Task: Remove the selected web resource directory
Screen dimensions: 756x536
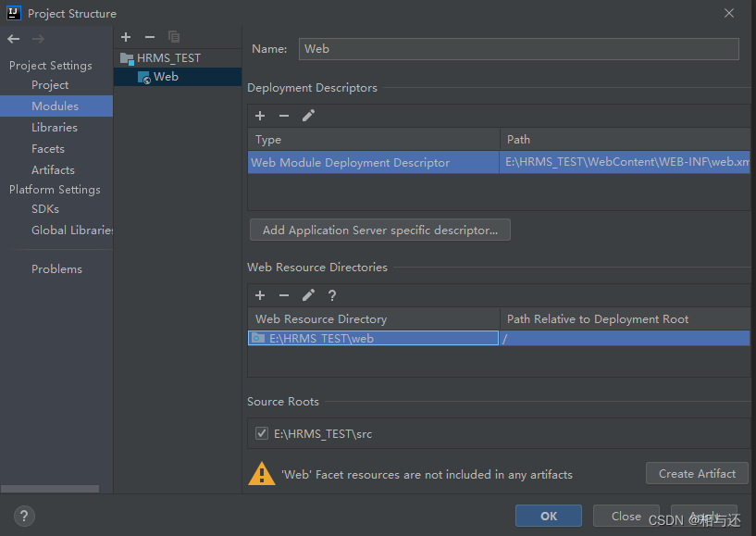Action: click(284, 295)
